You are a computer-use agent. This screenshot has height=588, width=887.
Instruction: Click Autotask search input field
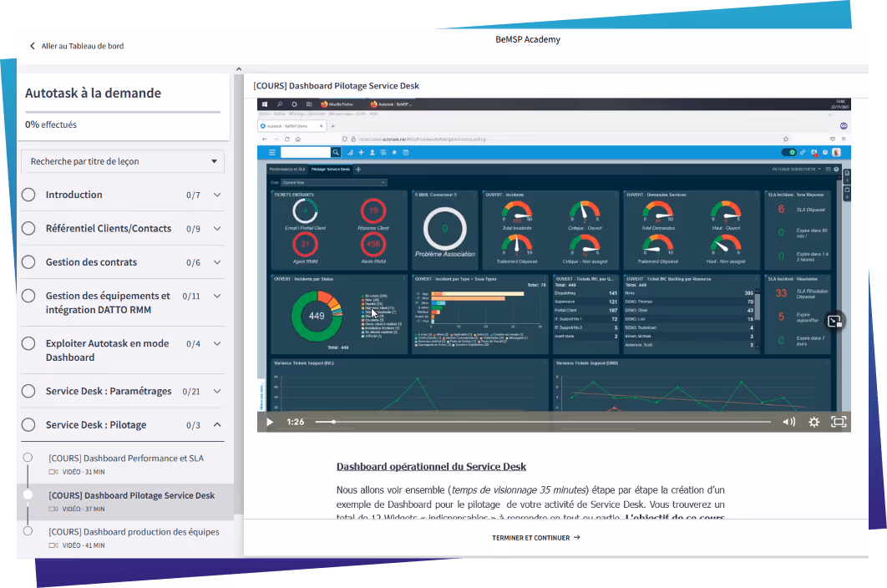[306, 152]
